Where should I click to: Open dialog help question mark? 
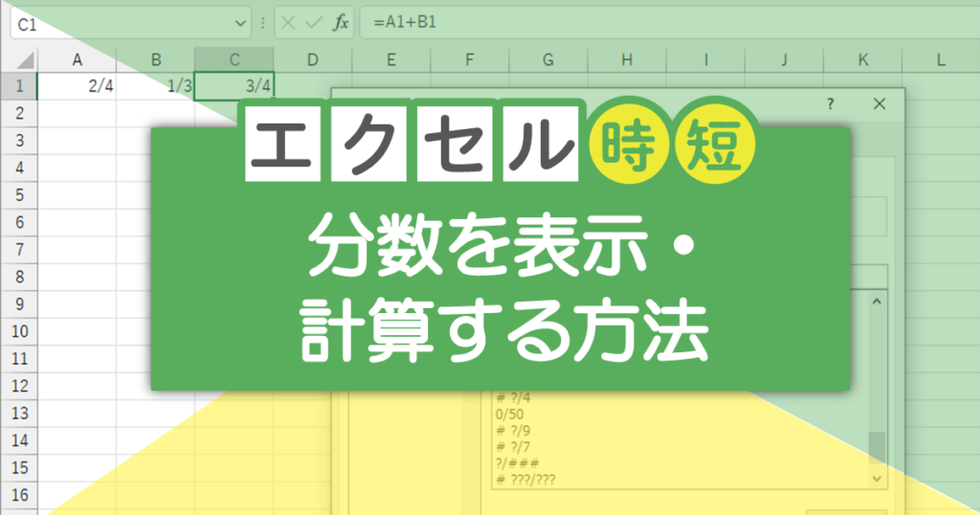tap(830, 103)
